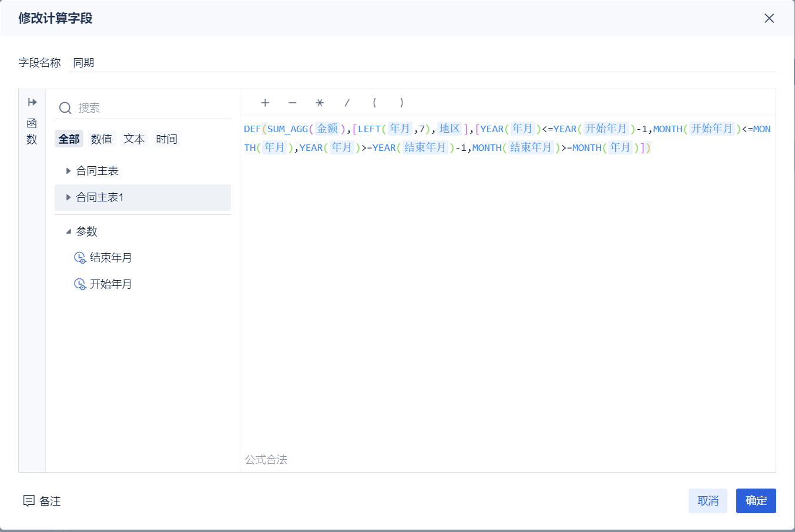Image resolution: width=795 pixels, height=532 pixels.
Task: Click the SUM_AGG function in formula
Action: [x=287, y=129]
